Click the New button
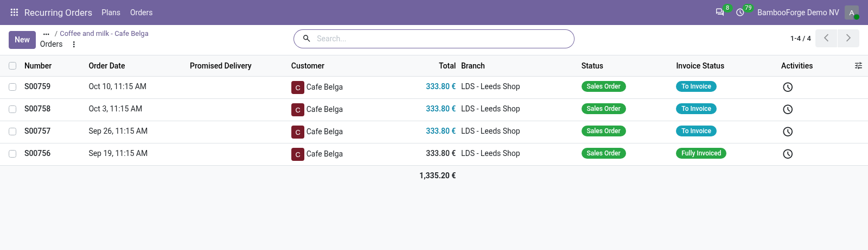 (22, 40)
